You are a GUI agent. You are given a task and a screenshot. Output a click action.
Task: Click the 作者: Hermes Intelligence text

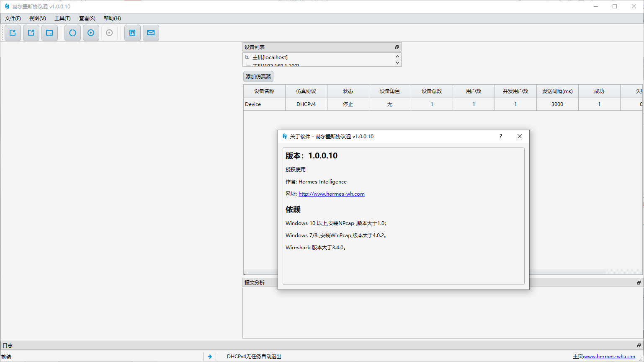point(316,182)
